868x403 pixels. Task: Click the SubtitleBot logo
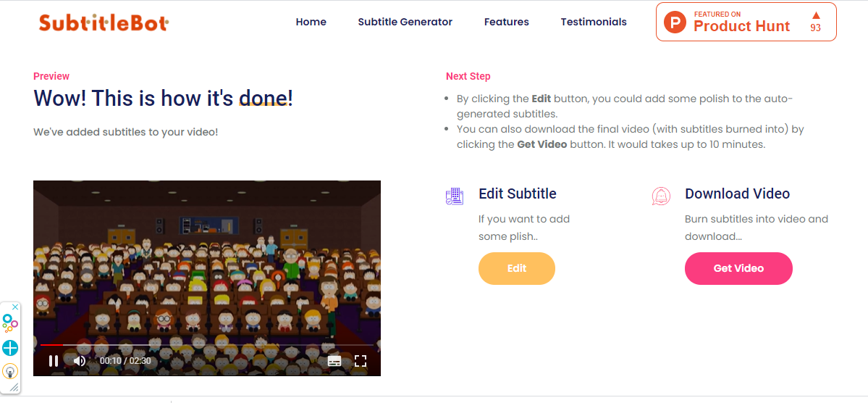(x=104, y=22)
